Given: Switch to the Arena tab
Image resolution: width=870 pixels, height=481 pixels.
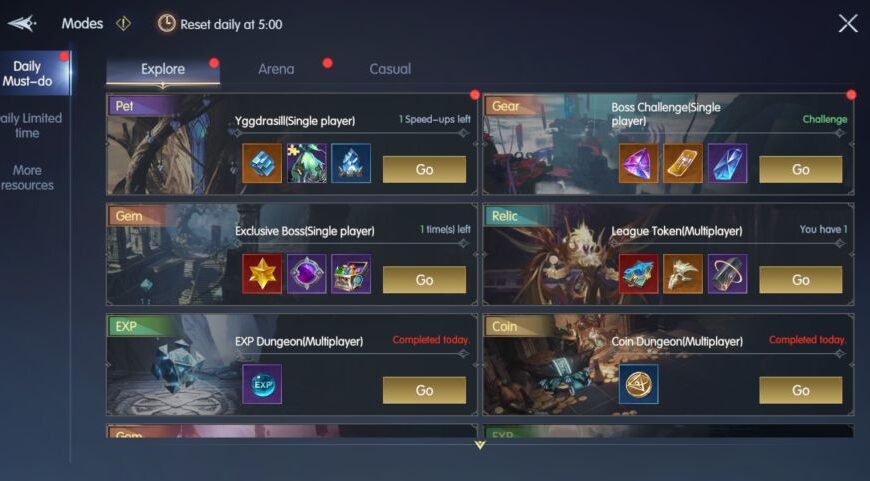Looking at the screenshot, I should (276, 69).
